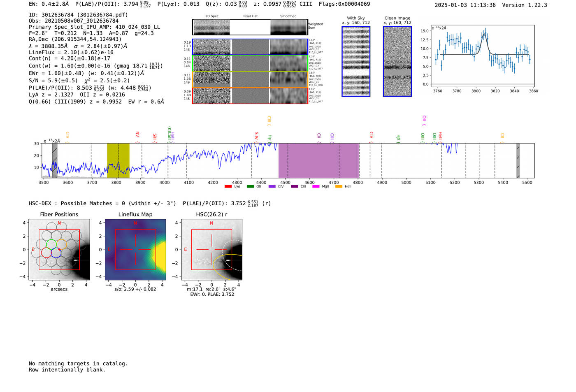
Task: Open the Lineflux Map image
Action: (135, 250)
